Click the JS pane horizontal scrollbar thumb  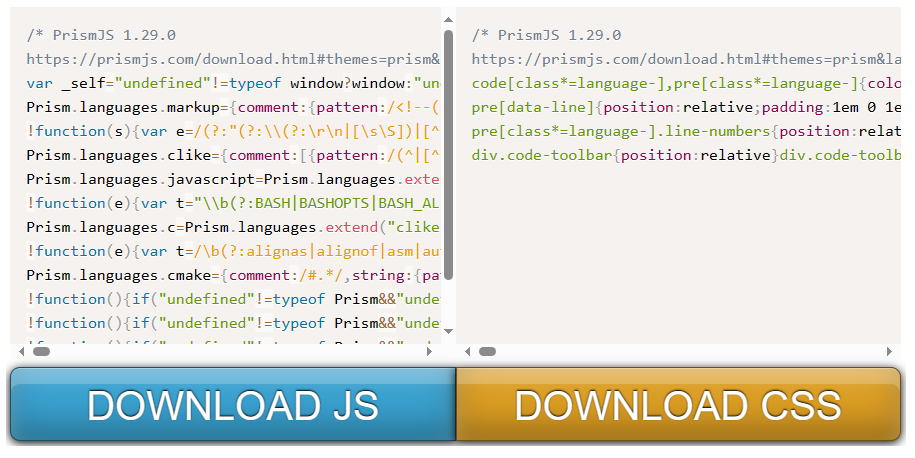(x=41, y=352)
